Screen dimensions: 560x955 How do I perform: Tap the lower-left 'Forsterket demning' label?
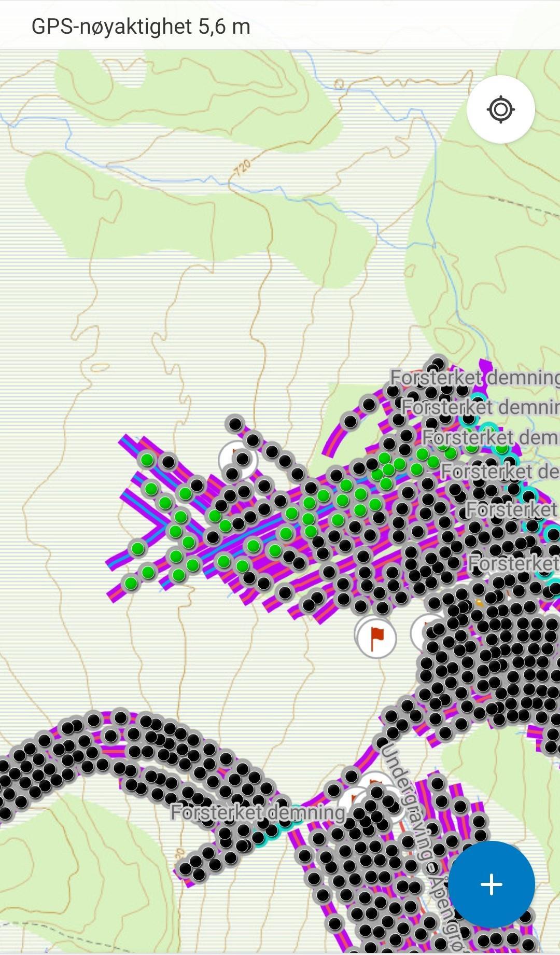point(258,812)
